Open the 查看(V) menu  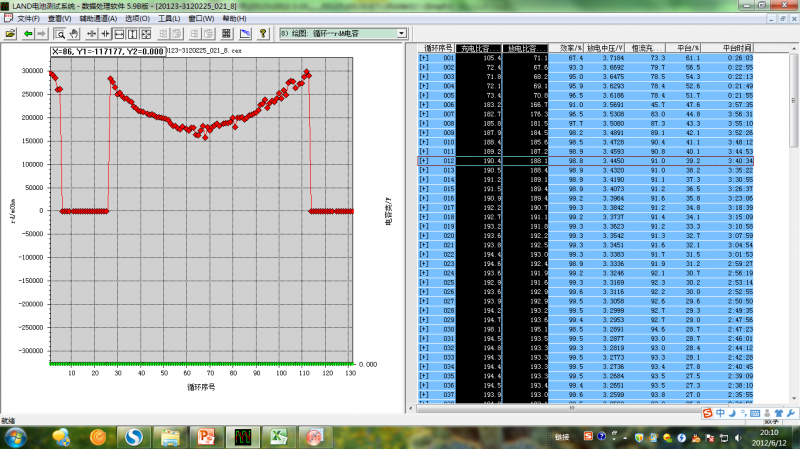coord(60,18)
